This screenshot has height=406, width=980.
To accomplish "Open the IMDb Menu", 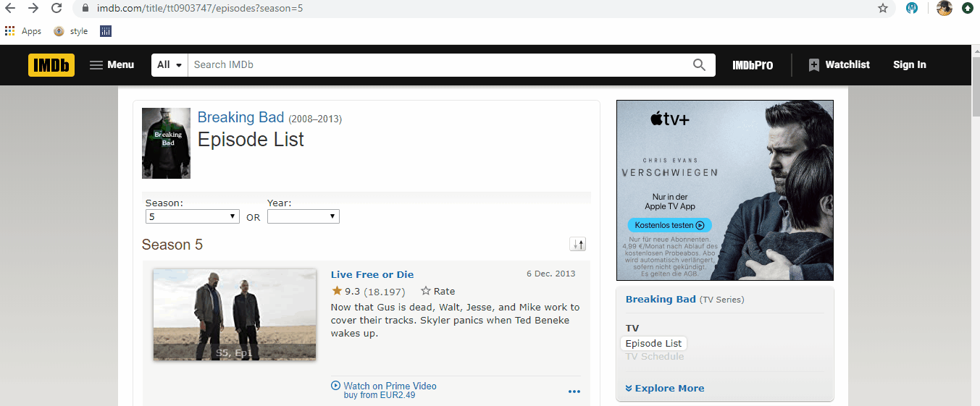I will click(112, 64).
